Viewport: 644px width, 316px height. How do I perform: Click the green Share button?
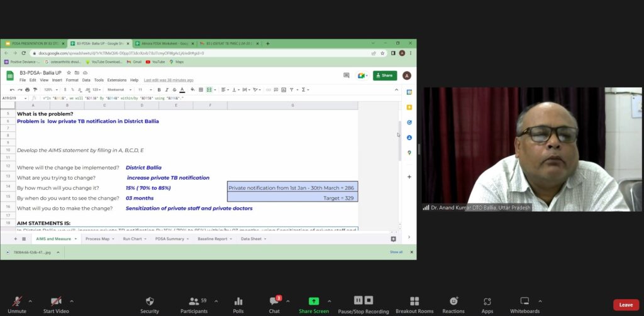[384, 75]
